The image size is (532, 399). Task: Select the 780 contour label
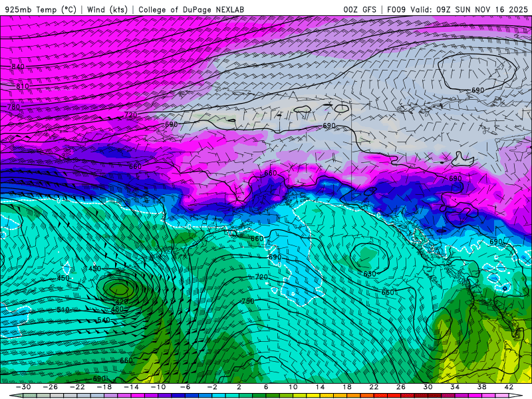13,107
